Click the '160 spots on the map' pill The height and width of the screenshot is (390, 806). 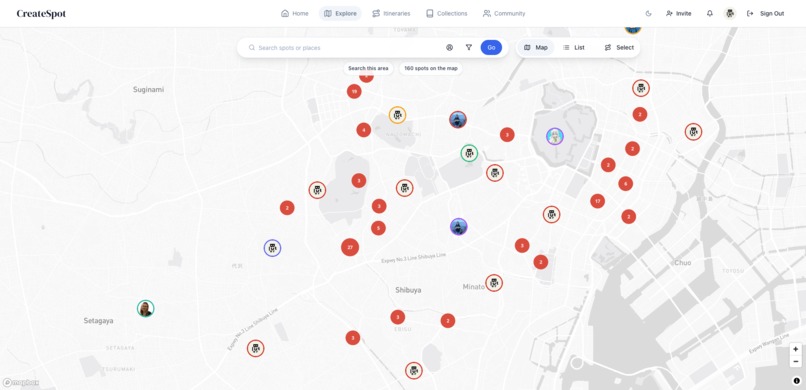431,68
